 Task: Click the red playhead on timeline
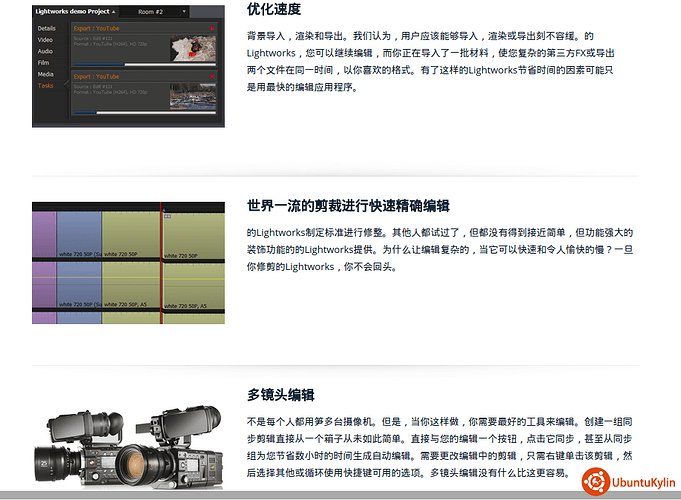(161, 263)
